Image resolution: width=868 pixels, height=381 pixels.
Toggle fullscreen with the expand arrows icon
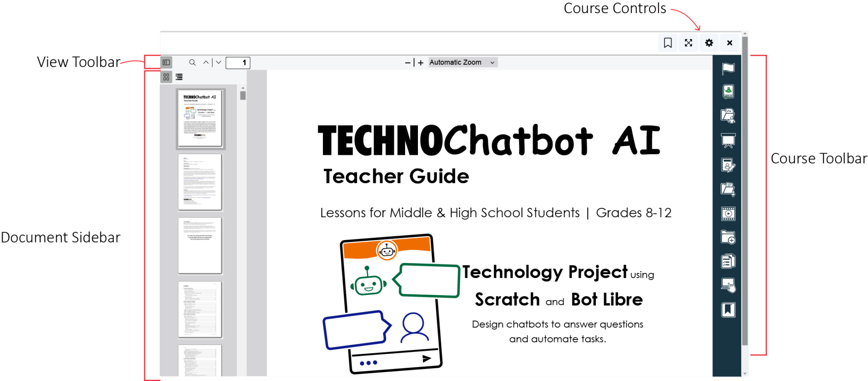688,43
